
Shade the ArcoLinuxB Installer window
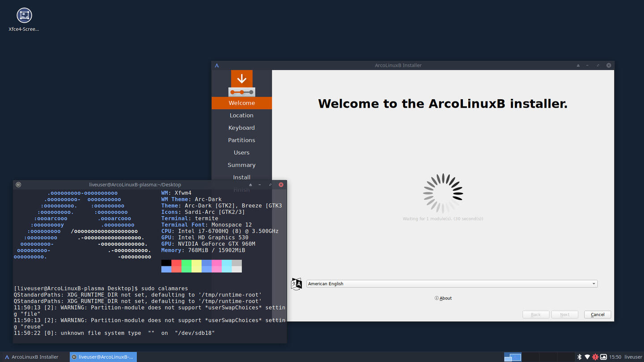click(578, 65)
